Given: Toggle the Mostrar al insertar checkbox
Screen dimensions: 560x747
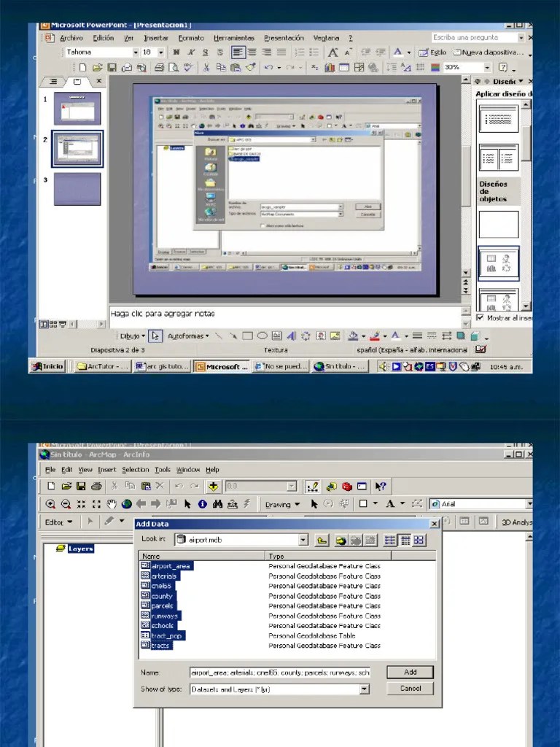Looking at the screenshot, I should [x=480, y=317].
